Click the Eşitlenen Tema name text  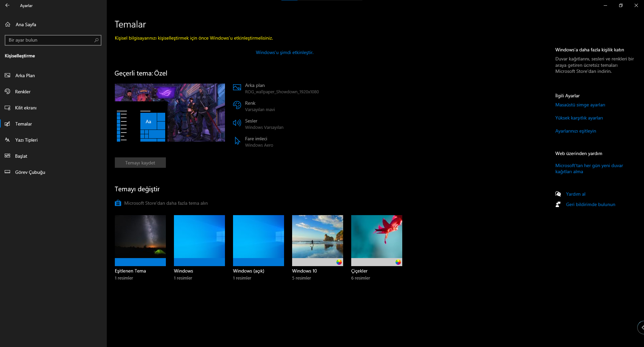pos(130,271)
